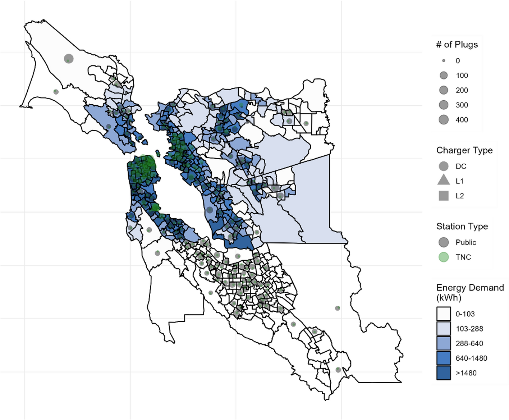Pick the 200 plugs legend circle
The image size is (509, 420).
[x=444, y=90]
